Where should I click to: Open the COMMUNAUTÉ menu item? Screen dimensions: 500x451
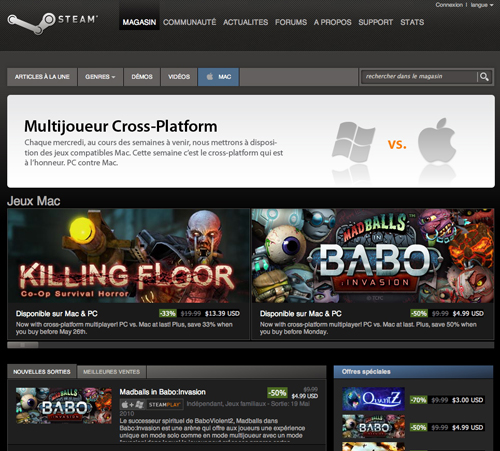189,22
